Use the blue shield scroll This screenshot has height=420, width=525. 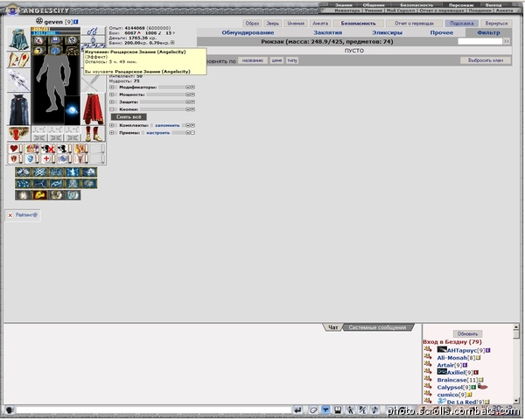[x=31, y=158]
